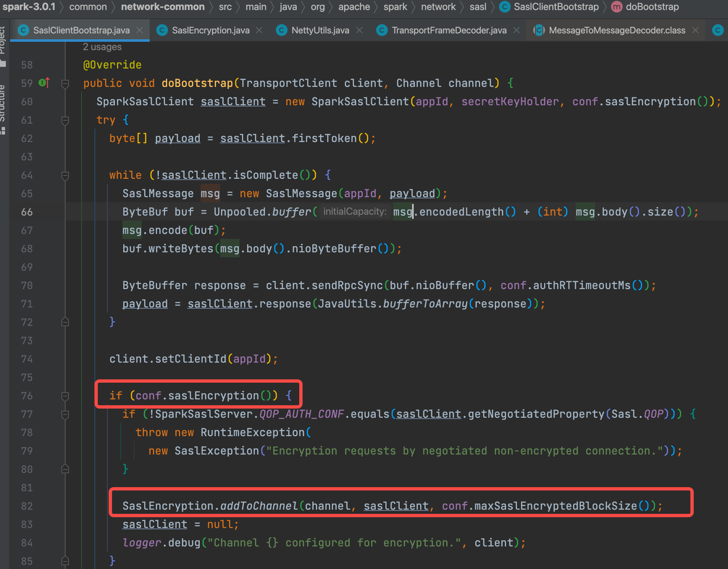Click addToChannel on line 82
This screenshot has width=728, height=569.
[x=259, y=506]
